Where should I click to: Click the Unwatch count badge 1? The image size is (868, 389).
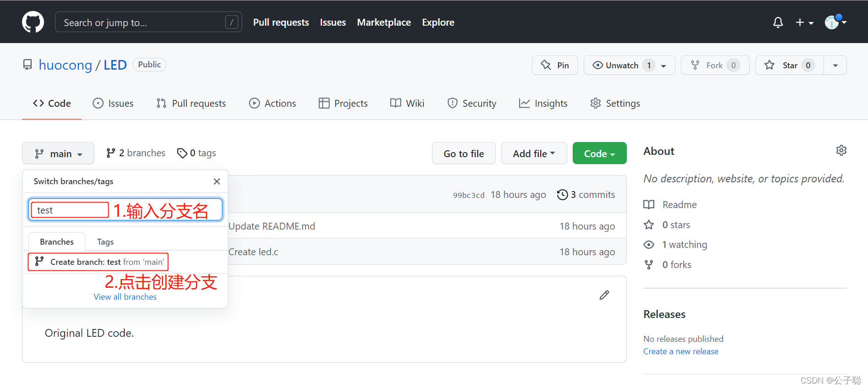coord(649,65)
